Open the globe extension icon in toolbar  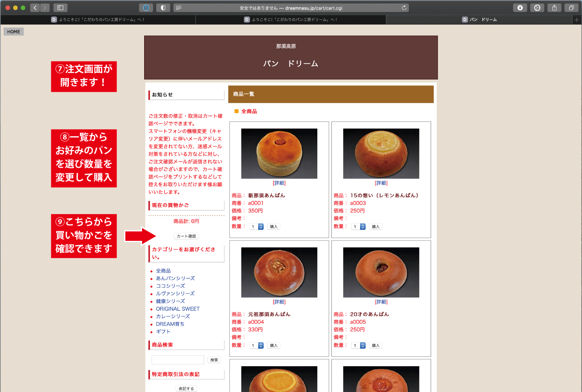146,8
